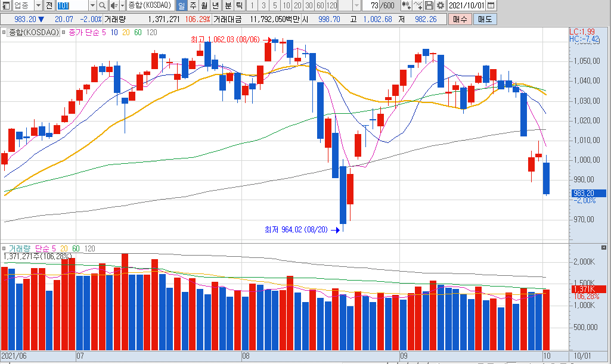Click the 106.29% volume ratio in header
The image size is (611, 364).
[x=197, y=19]
